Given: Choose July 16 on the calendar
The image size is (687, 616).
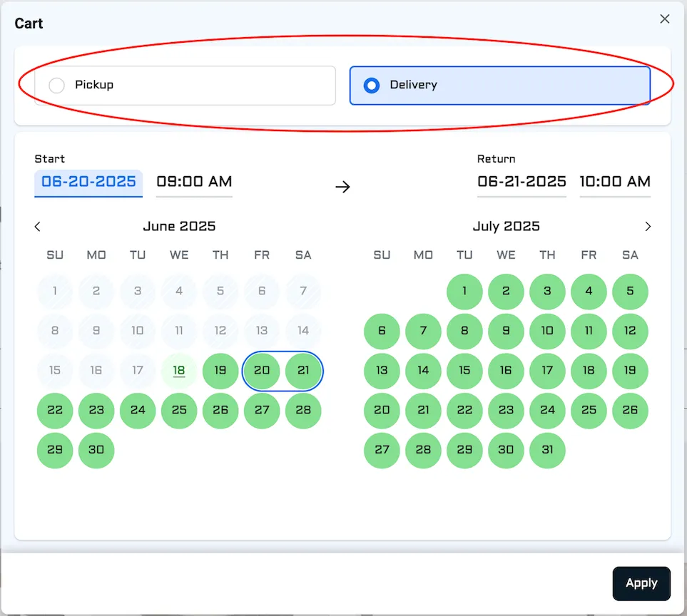Looking at the screenshot, I should [x=506, y=371].
